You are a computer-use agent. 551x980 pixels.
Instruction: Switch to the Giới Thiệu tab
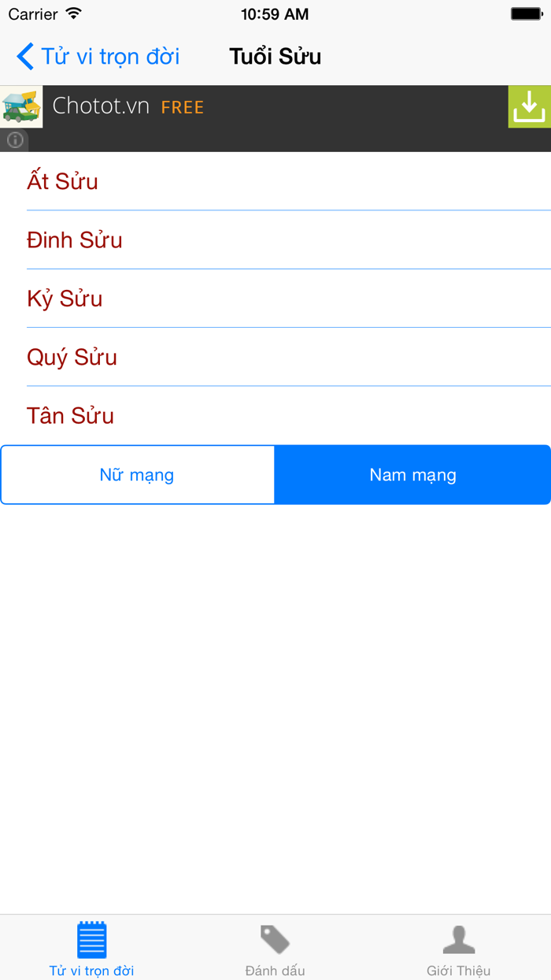coord(459,947)
